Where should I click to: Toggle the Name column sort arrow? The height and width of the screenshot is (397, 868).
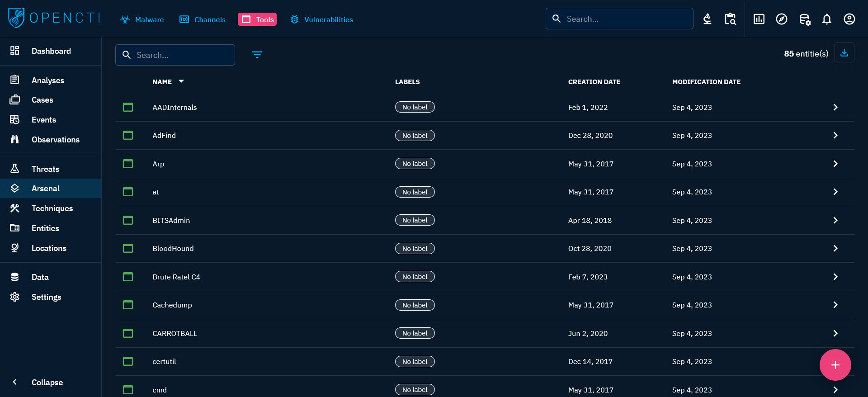(181, 81)
